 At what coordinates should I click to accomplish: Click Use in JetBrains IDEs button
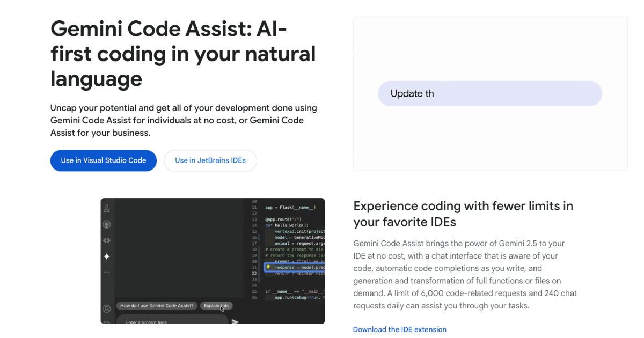point(210,160)
